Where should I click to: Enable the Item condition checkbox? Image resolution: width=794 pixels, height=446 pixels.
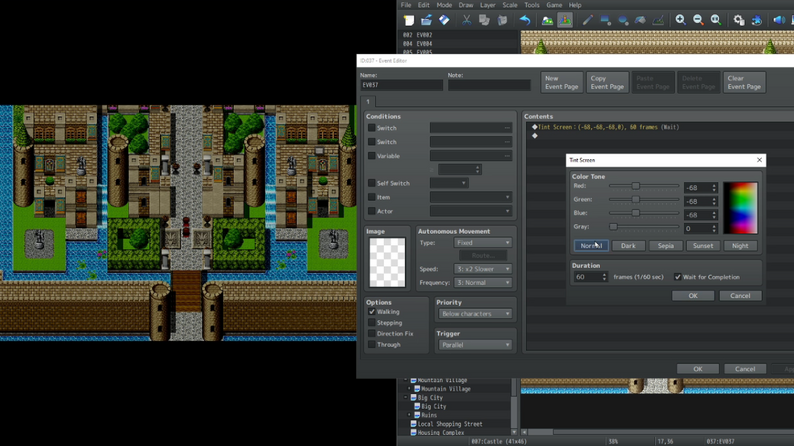point(372,197)
